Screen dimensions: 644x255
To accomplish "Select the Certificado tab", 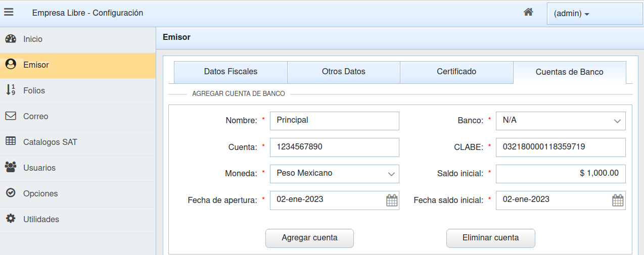I will 456,72.
